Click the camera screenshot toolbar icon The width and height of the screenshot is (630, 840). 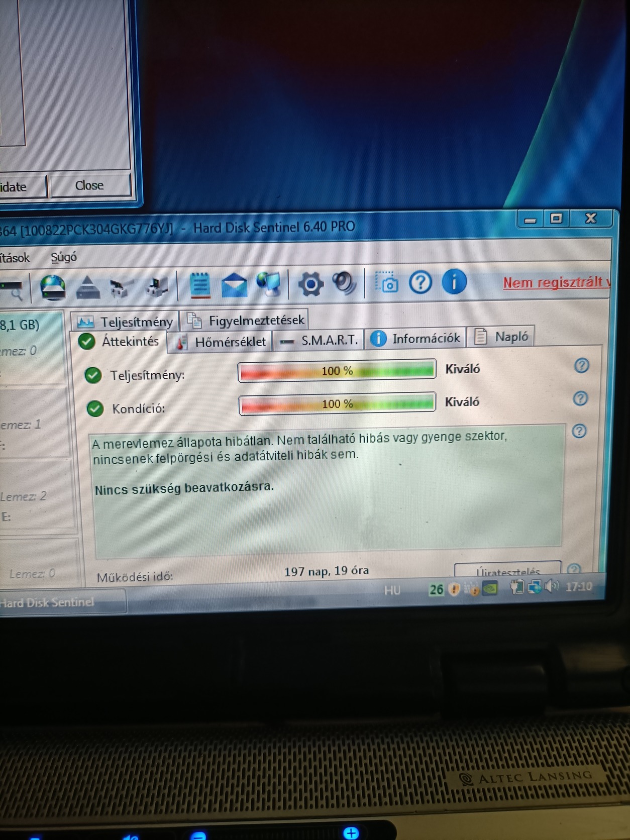387,283
